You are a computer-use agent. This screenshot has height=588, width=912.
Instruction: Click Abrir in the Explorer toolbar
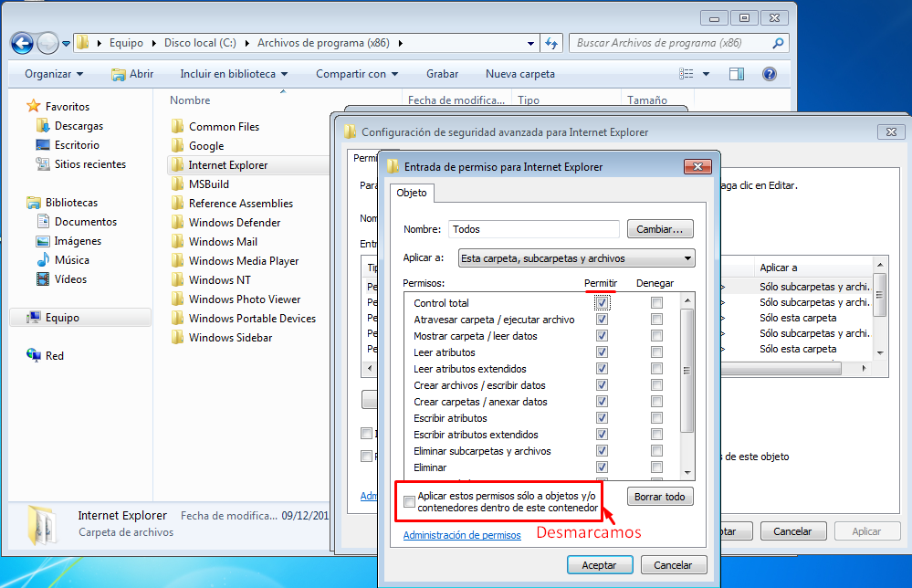pyautogui.click(x=132, y=74)
